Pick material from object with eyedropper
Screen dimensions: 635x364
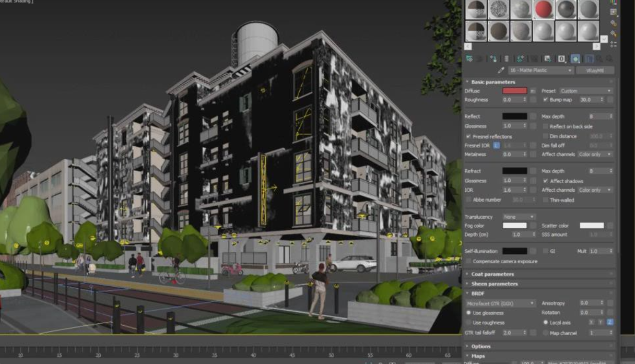click(x=501, y=70)
